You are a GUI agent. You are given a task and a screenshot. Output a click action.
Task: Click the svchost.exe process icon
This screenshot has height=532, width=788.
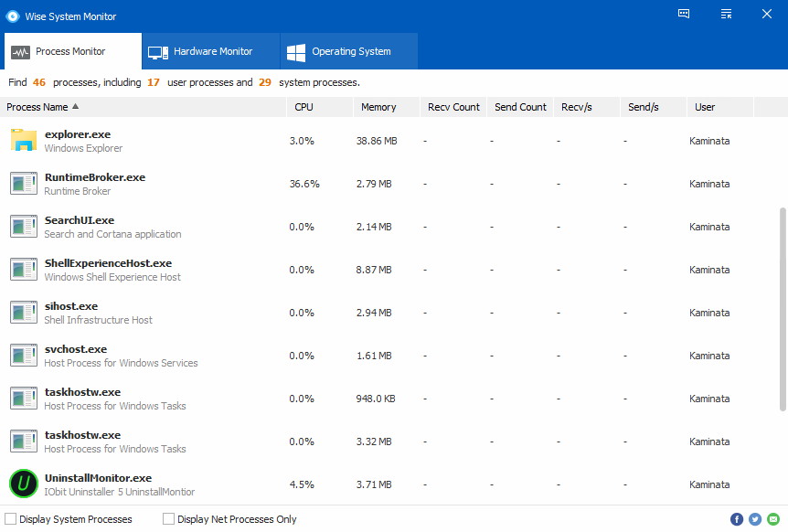(x=24, y=356)
